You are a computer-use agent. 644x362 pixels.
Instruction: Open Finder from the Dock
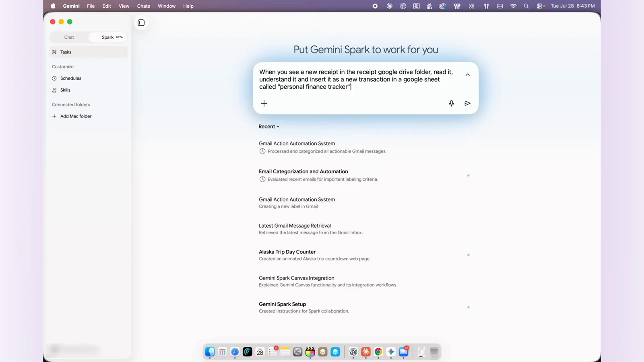pyautogui.click(x=210, y=352)
